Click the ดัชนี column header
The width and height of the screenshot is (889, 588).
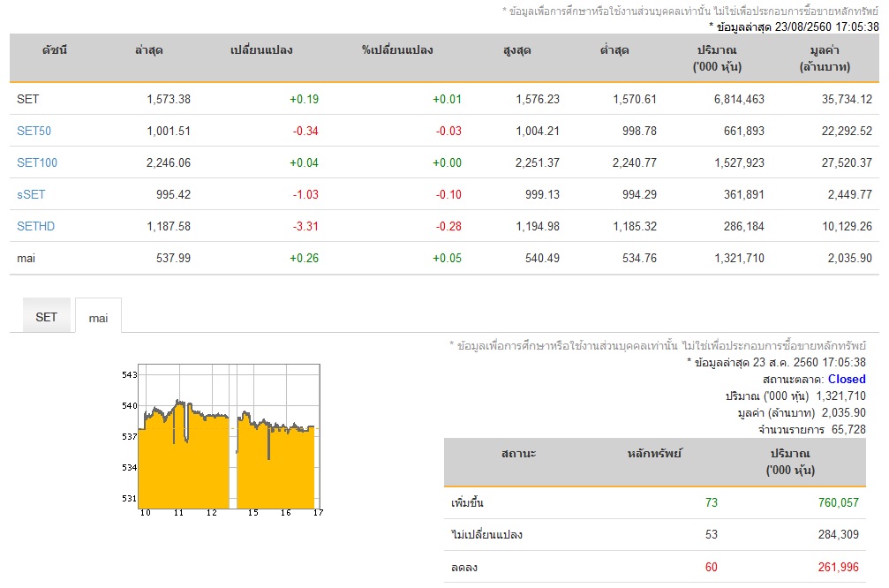click(55, 50)
